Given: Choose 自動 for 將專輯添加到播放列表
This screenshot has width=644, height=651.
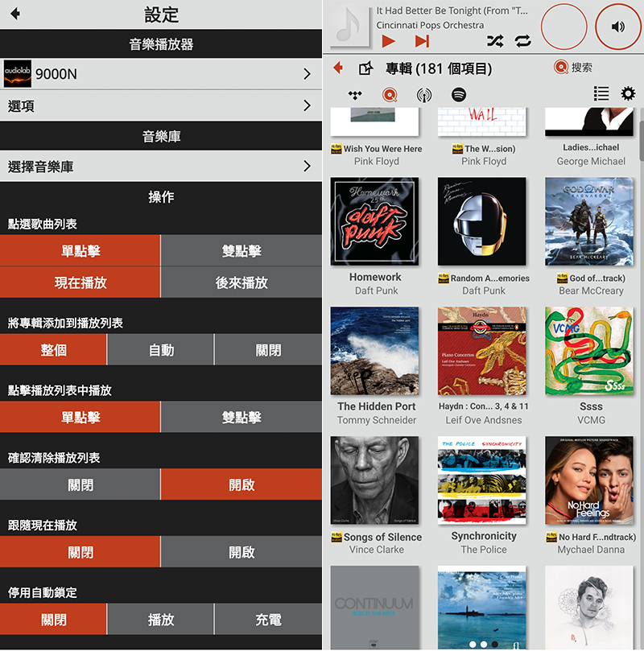Looking at the screenshot, I should [x=160, y=350].
